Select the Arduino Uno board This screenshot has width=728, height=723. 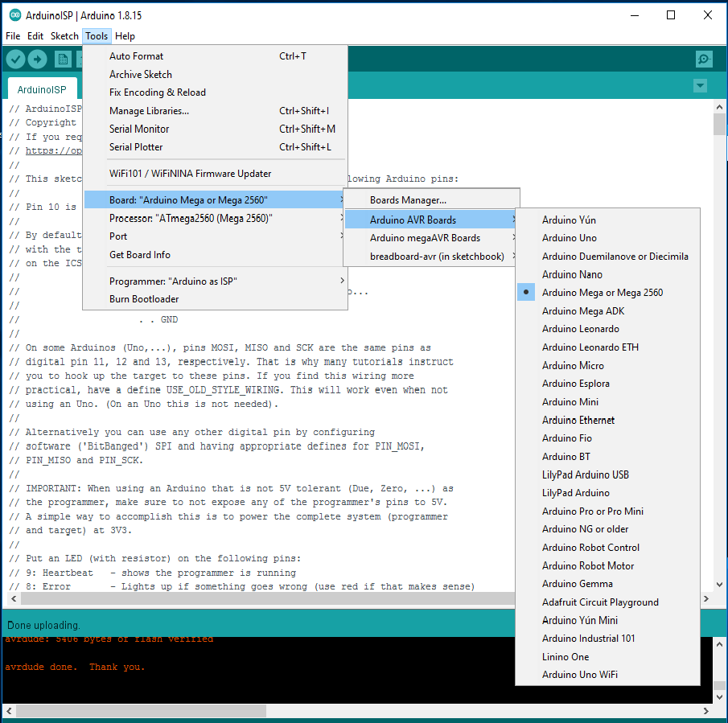[x=608, y=238]
